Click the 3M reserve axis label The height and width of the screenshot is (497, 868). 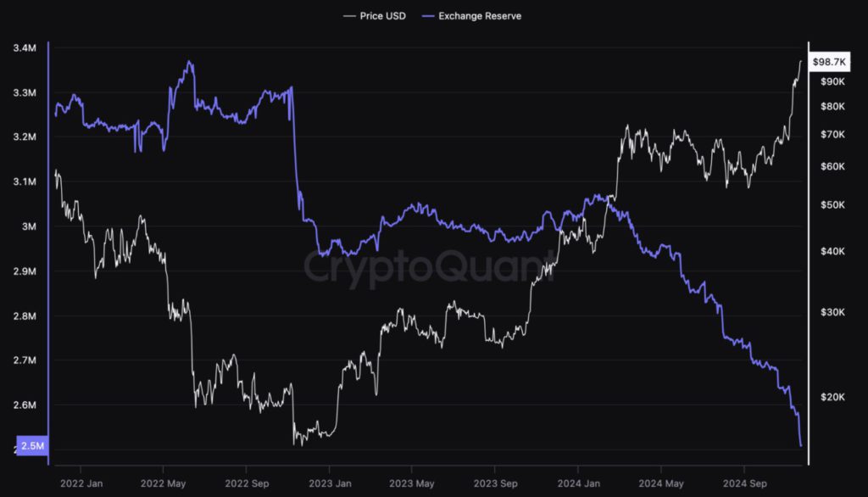click(31, 226)
